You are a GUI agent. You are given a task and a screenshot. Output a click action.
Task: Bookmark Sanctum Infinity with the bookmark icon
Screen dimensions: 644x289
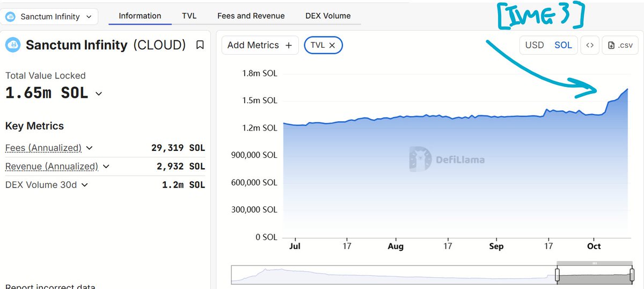click(x=200, y=45)
